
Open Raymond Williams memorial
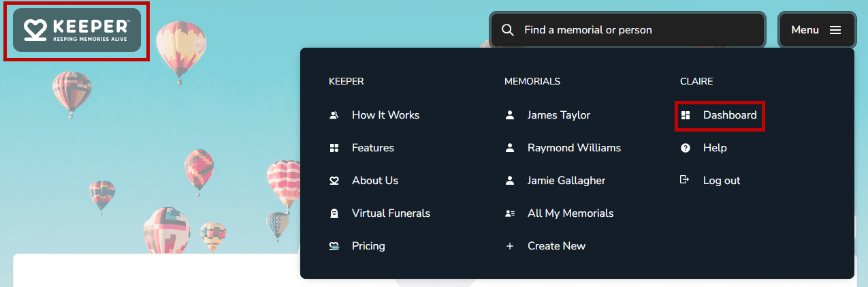574,148
